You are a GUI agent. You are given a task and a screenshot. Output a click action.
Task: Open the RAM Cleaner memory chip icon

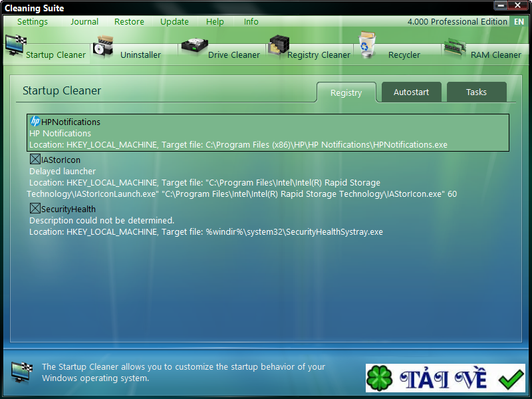(x=455, y=47)
